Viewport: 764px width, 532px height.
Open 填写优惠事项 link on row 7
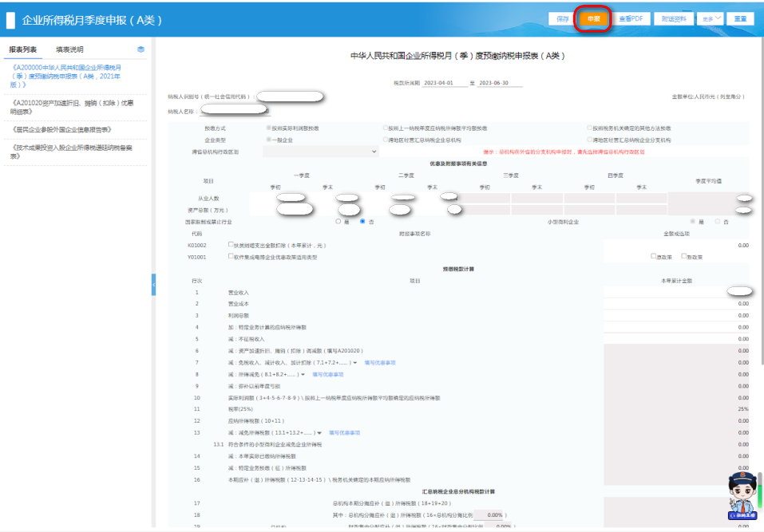click(380, 363)
